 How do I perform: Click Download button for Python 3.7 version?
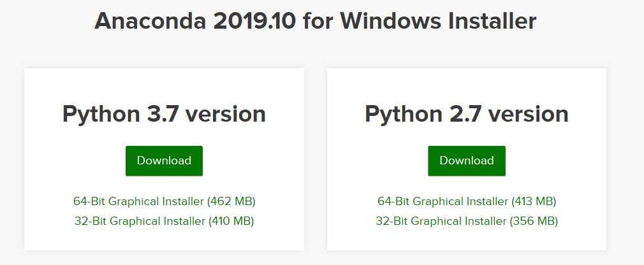(x=164, y=161)
